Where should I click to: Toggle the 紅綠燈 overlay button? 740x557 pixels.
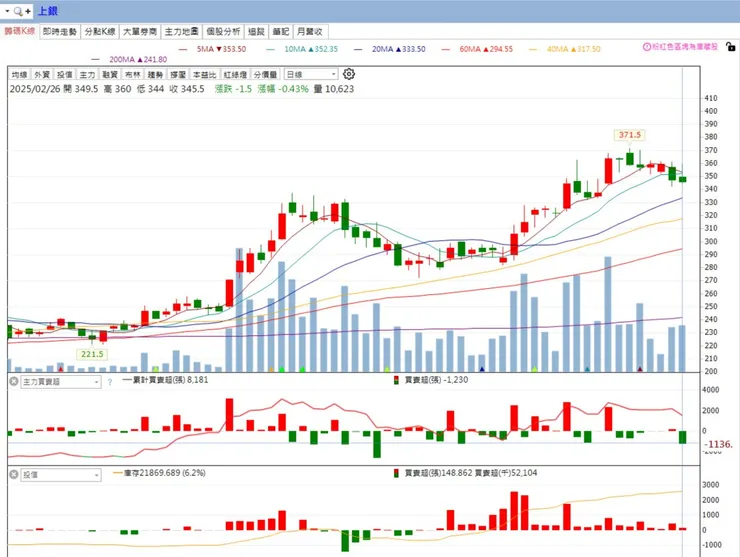(x=235, y=75)
